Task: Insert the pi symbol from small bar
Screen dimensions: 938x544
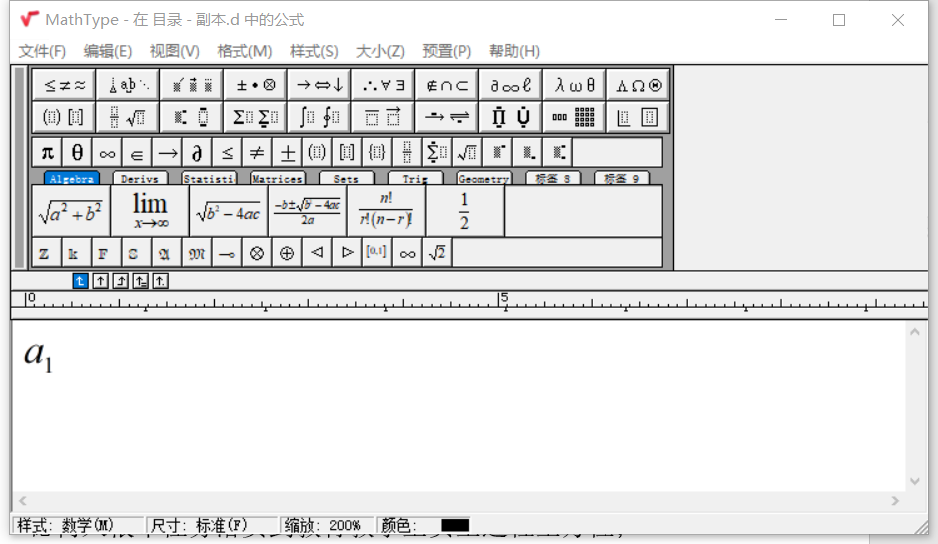Action: tap(47, 153)
